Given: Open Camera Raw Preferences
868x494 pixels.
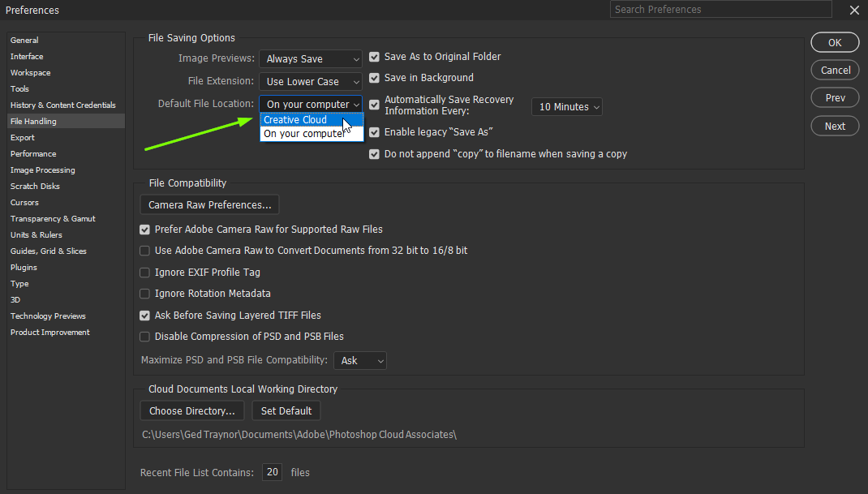Looking at the screenshot, I should (x=208, y=204).
